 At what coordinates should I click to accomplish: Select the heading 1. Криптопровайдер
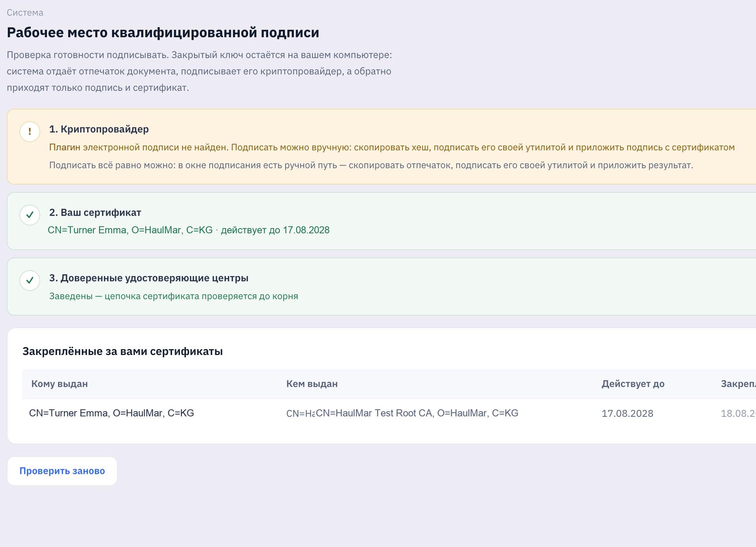(99, 129)
